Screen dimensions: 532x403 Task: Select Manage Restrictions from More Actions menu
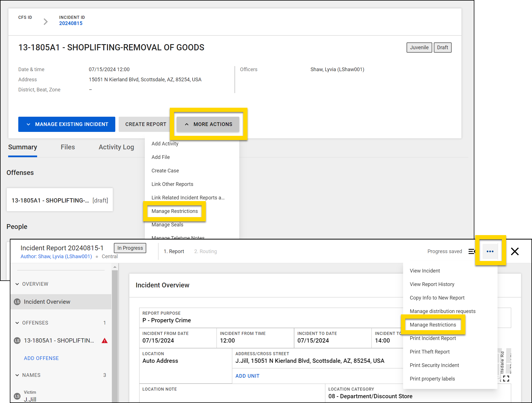(x=175, y=211)
